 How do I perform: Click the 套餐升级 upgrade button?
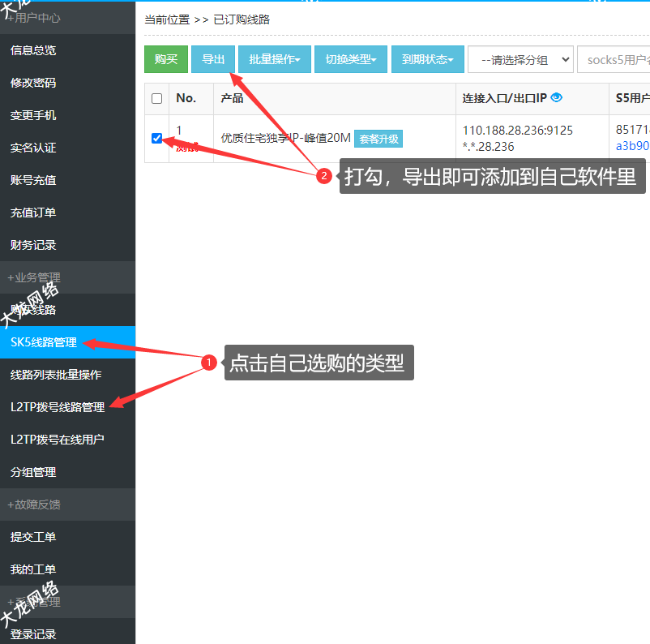(378, 139)
